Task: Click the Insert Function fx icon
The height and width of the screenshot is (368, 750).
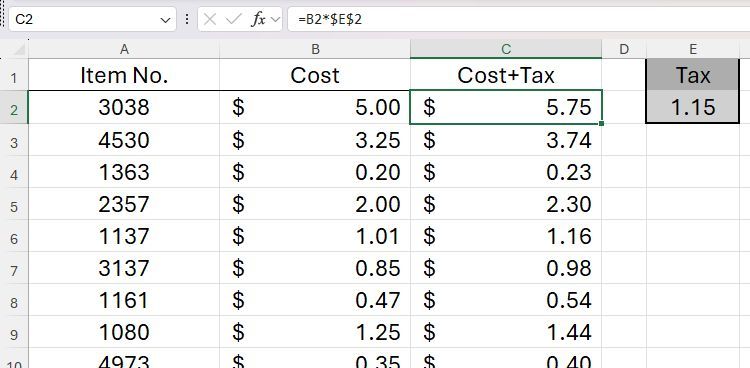Action: pos(258,20)
